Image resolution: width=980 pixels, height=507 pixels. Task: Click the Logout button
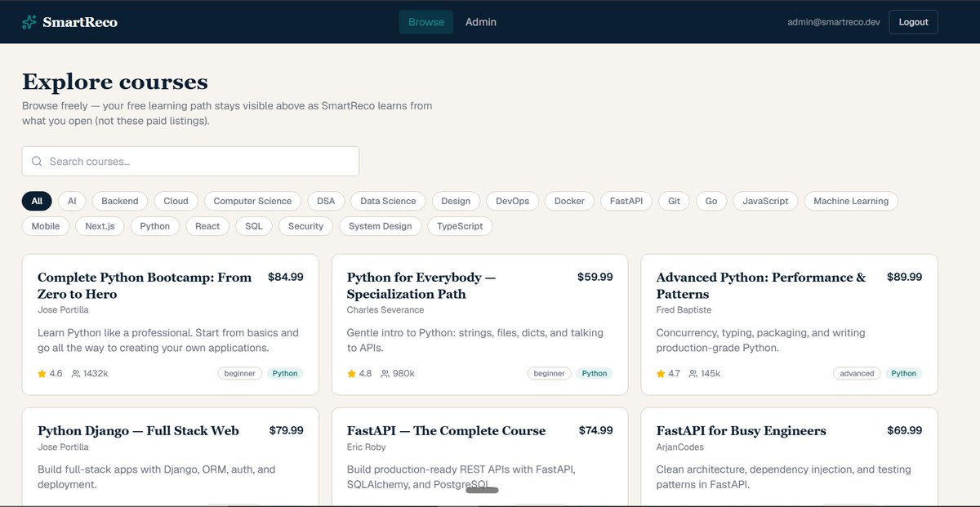coord(913,22)
